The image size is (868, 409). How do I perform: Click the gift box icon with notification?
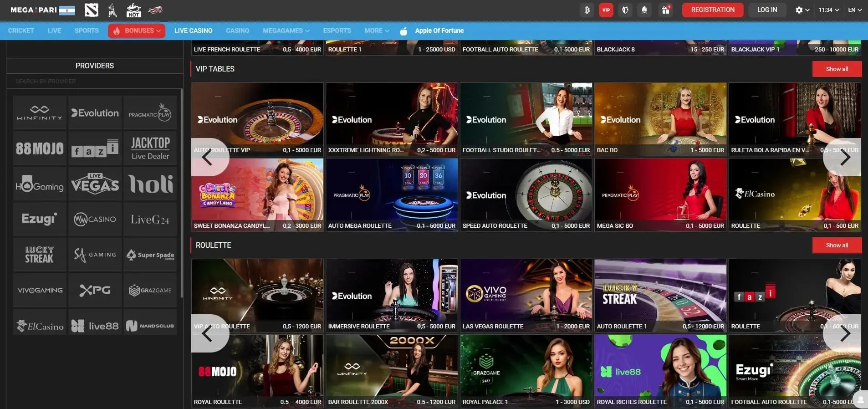pyautogui.click(x=665, y=10)
